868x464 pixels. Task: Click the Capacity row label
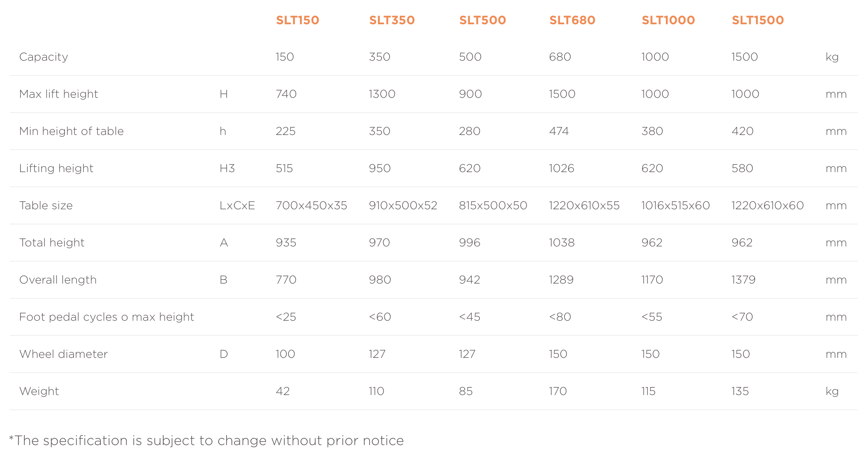click(x=44, y=57)
